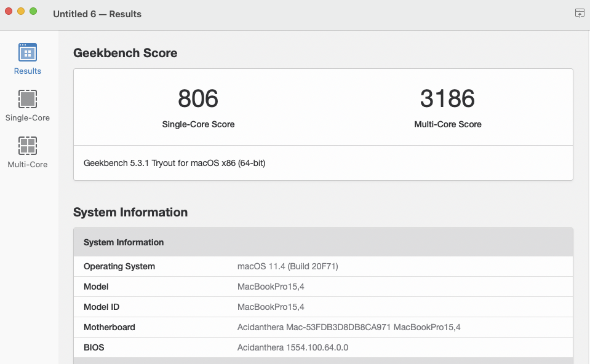Click the Multi-Core Score label
Viewport: 590px width, 364px height.
tap(448, 124)
